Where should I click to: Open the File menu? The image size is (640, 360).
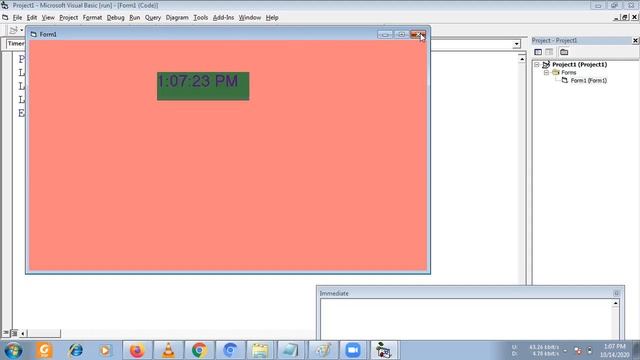[17, 18]
